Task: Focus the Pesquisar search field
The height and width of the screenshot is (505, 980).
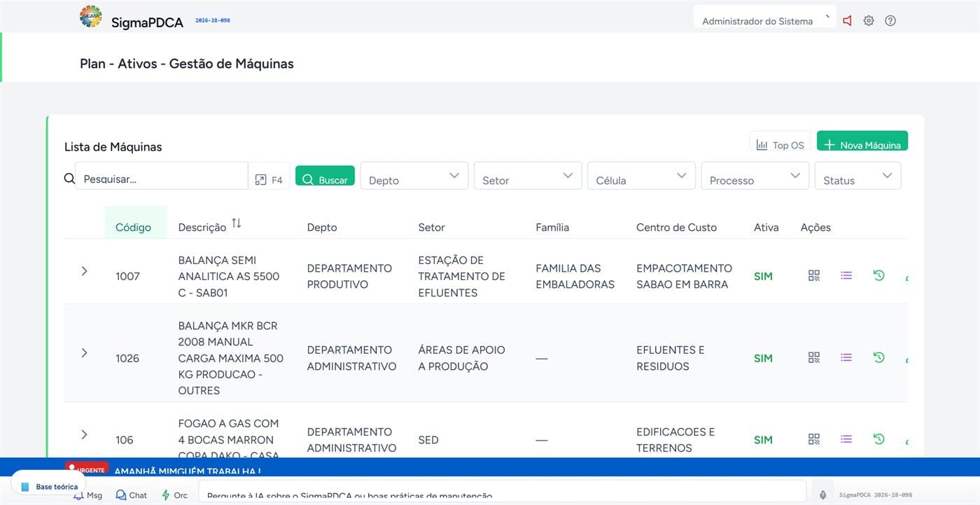Action: pyautogui.click(x=162, y=176)
